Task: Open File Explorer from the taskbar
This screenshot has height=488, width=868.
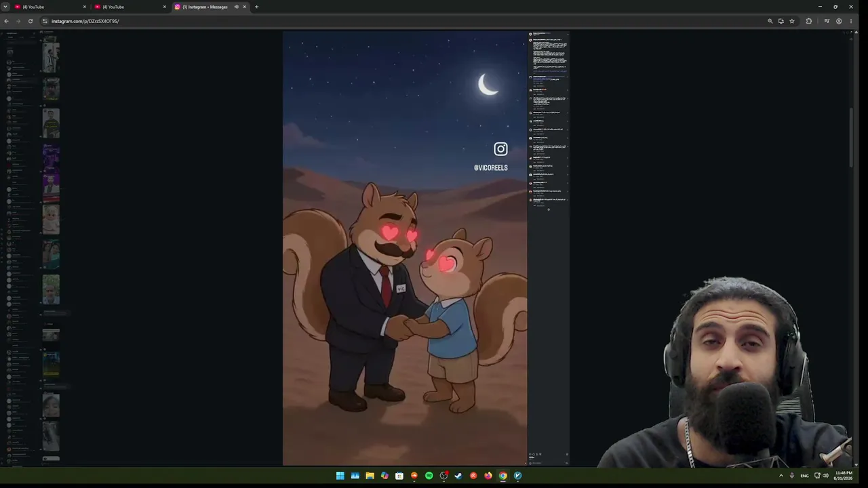Action: (370, 476)
